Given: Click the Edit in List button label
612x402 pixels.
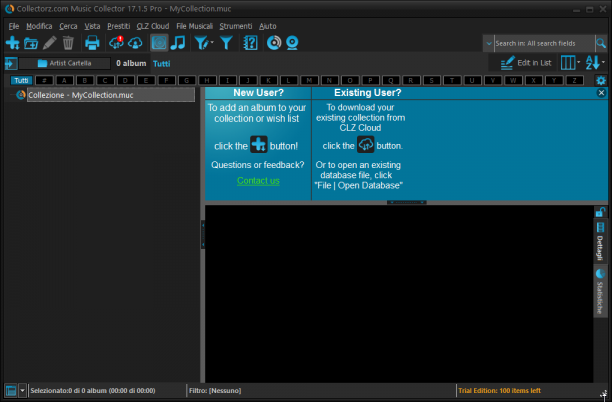Looking at the screenshot, I should click(x=534, y=63).
